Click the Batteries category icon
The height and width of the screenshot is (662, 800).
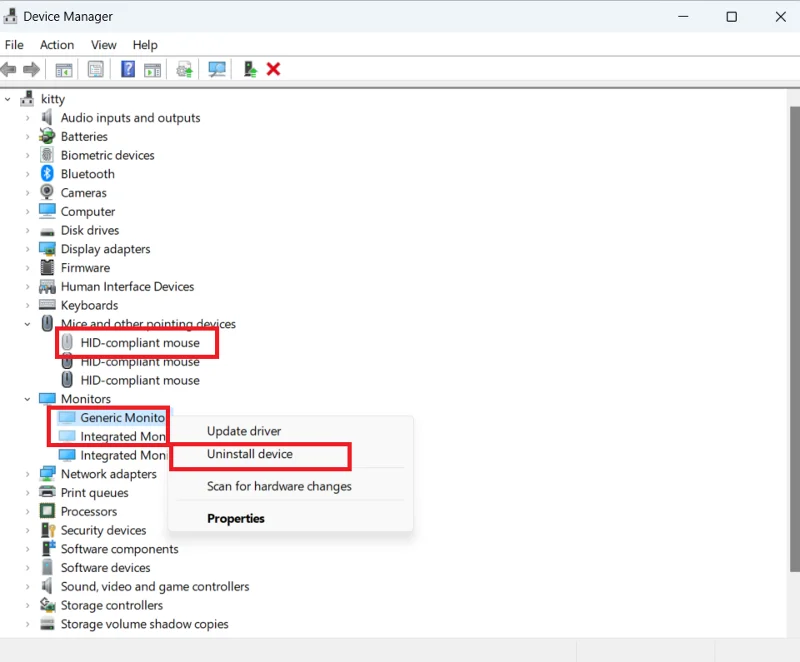47,136
